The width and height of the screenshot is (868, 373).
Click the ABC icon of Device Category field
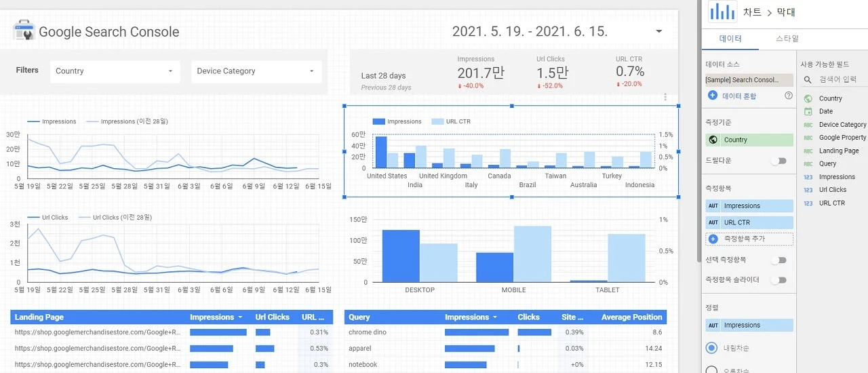coord(808,125)
